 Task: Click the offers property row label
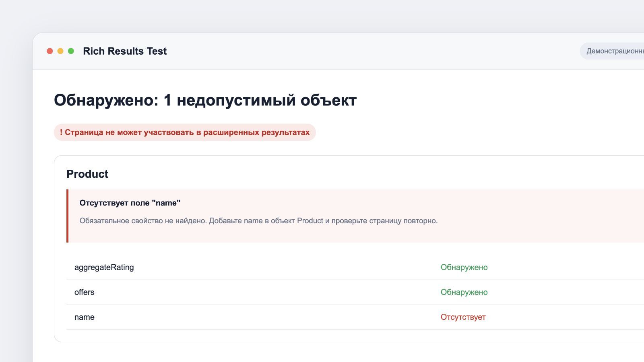84,292
